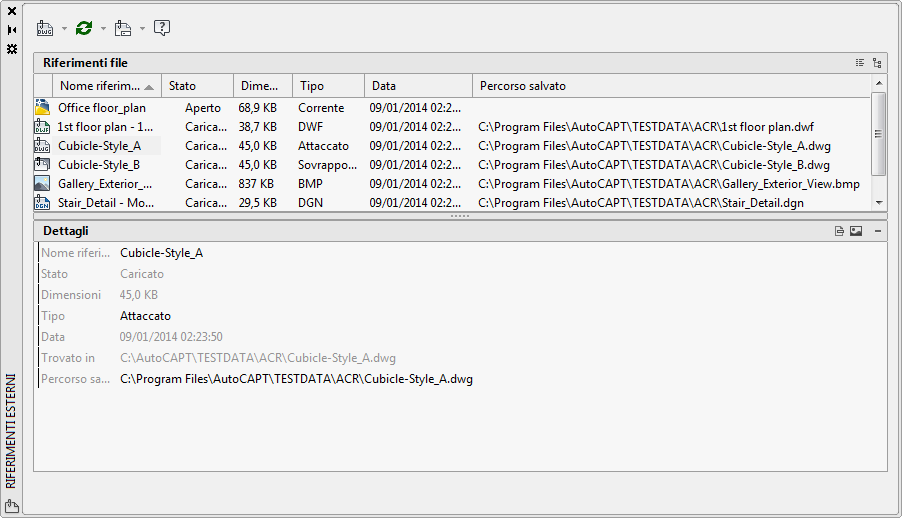Show the Preview image in lower pane
Image resolution: width=902 pixels, height=518 pixels.
coord(856,231)
